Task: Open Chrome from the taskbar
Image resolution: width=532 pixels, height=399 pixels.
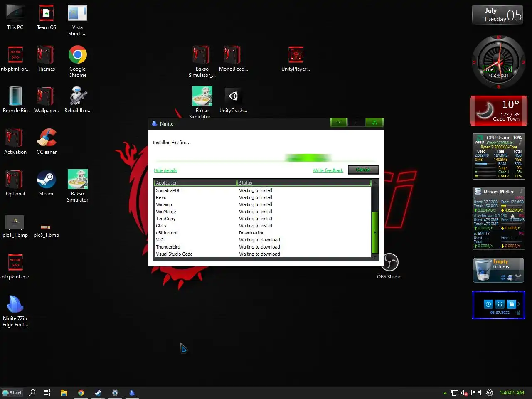Action: [x=81, y=393]
